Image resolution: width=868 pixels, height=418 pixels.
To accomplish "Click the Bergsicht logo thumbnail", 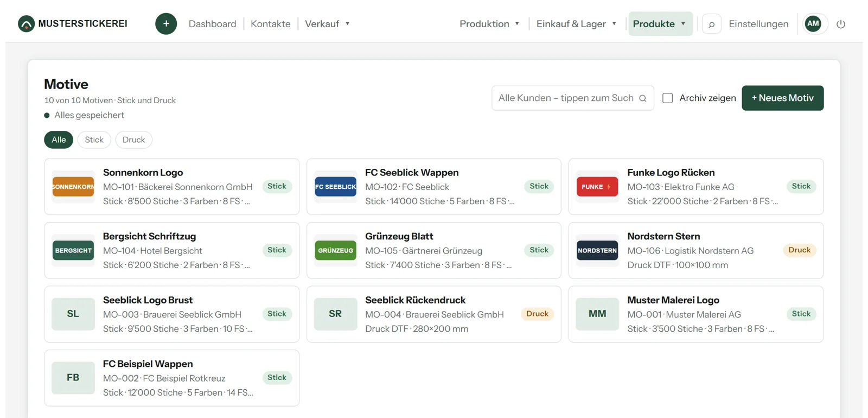I will tap(73, 250).
